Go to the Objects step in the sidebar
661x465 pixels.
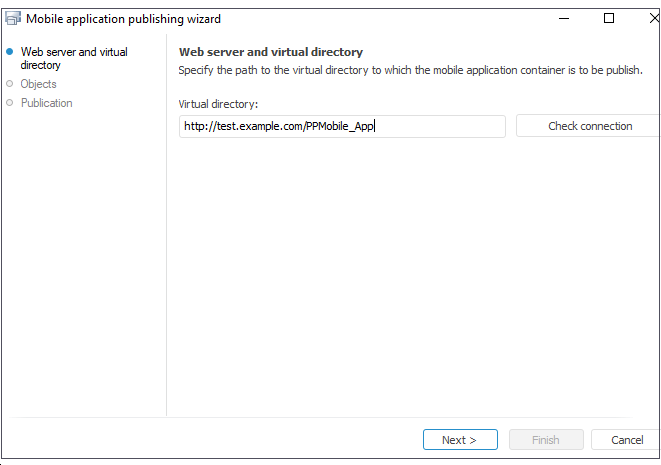point(39,84)
